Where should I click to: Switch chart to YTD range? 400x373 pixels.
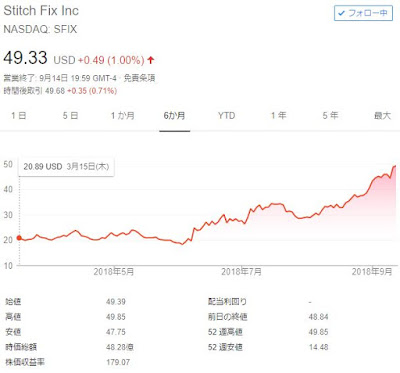227,116
